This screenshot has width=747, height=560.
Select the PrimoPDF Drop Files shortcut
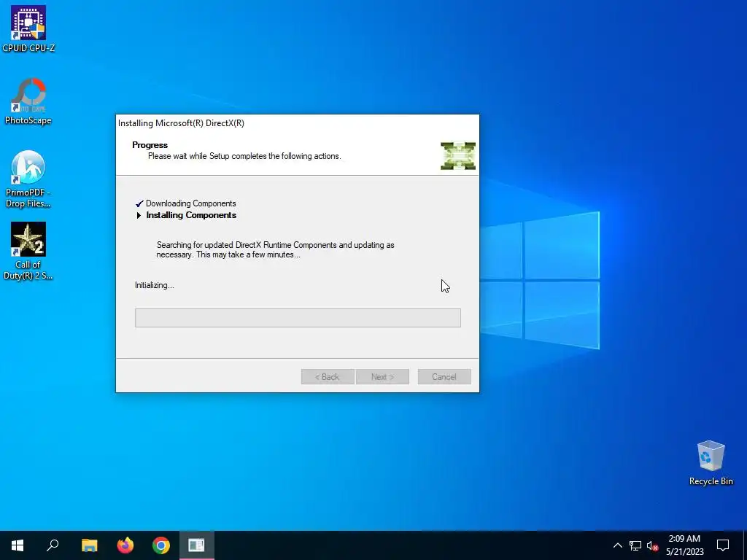(x=28, y=179)
